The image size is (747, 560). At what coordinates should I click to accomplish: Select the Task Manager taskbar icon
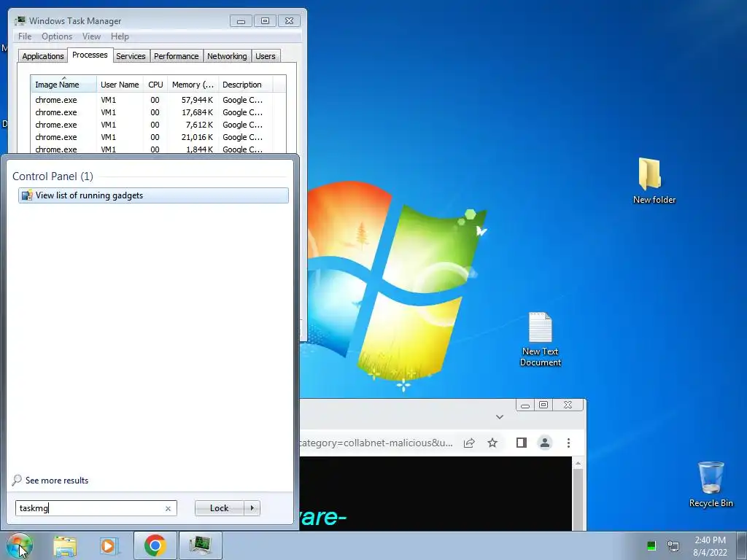point(200,545)
